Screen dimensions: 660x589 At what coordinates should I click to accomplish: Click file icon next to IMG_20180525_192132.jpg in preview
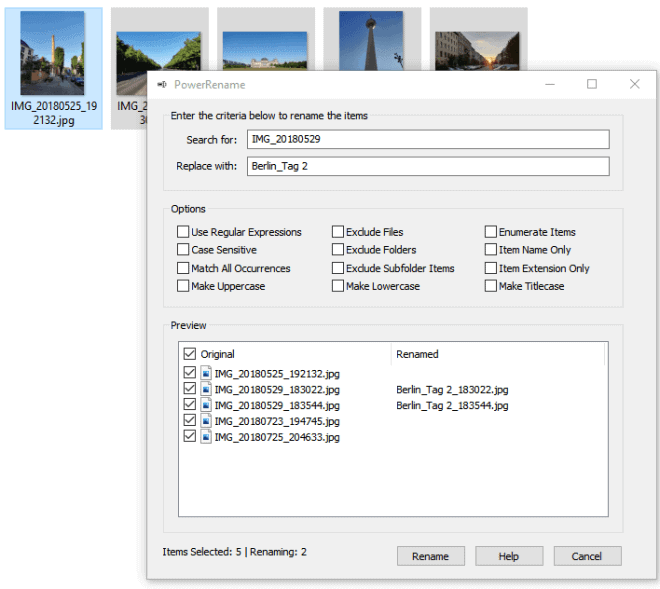click(206, 373)
